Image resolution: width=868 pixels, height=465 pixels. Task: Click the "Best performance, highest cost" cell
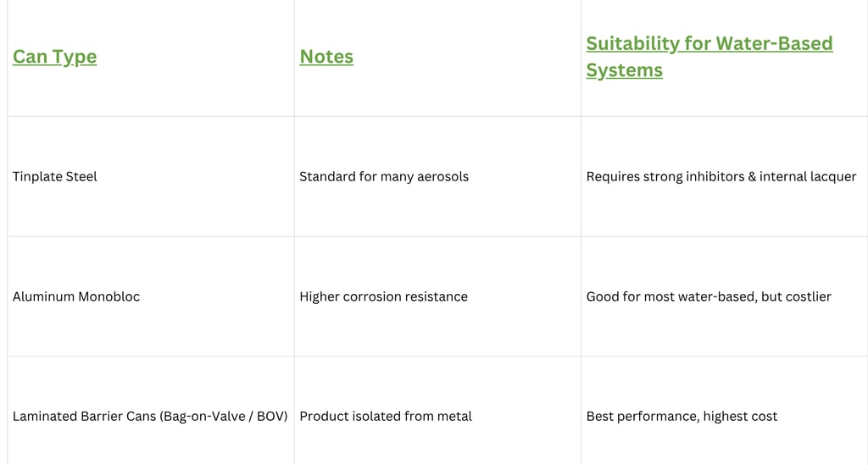[682, 416]
